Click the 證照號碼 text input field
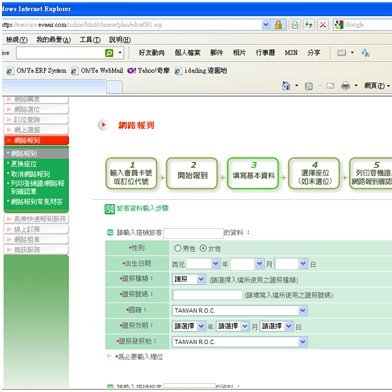Viewport: 392px width, 392px height. click(x=207, y=295)
